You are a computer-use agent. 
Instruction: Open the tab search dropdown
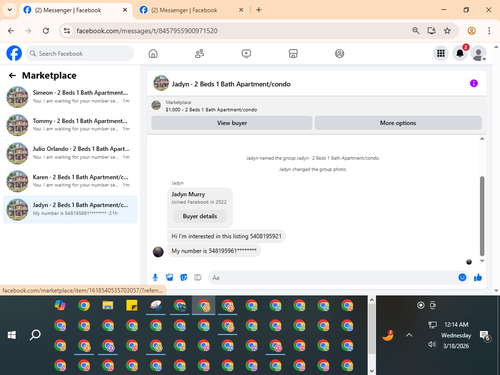(10, 10)
